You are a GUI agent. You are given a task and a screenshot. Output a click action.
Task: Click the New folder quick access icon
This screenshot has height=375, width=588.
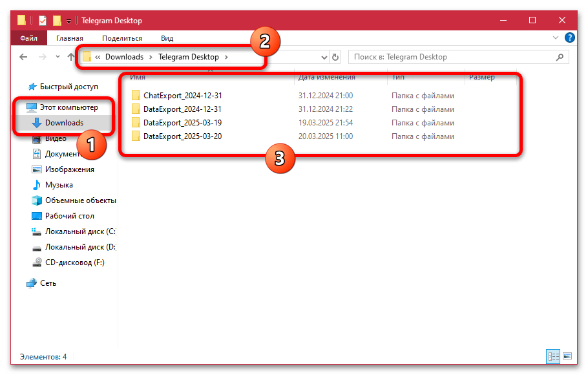point(57,21)
